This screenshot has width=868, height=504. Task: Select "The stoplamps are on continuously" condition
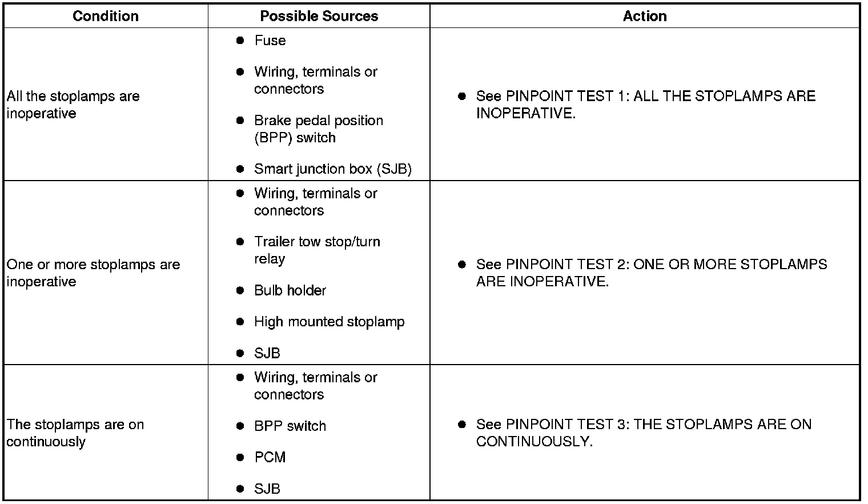click(x=75, y=433)
